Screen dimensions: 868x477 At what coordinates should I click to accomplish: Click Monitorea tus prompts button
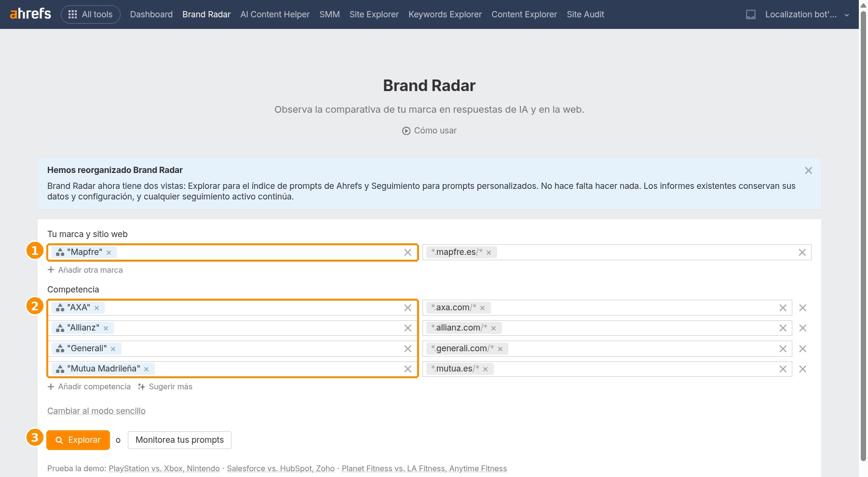click(179, 440)
